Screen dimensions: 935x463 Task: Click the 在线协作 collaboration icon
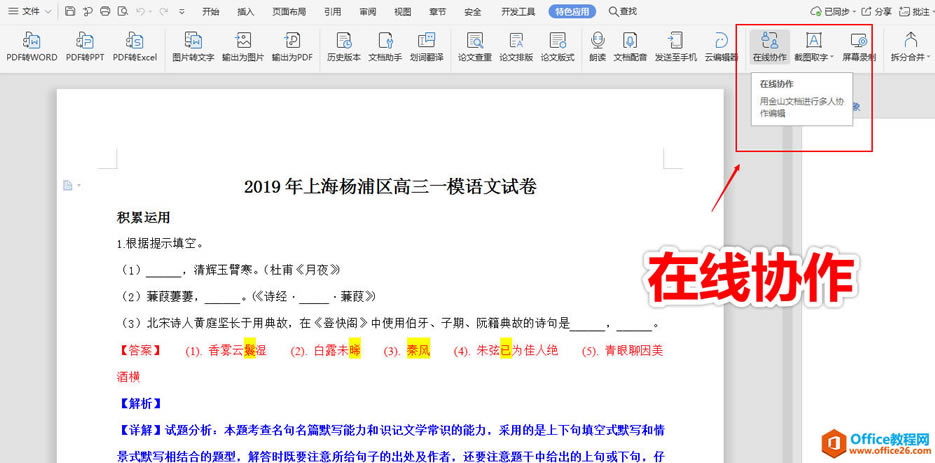pos(769,46)
